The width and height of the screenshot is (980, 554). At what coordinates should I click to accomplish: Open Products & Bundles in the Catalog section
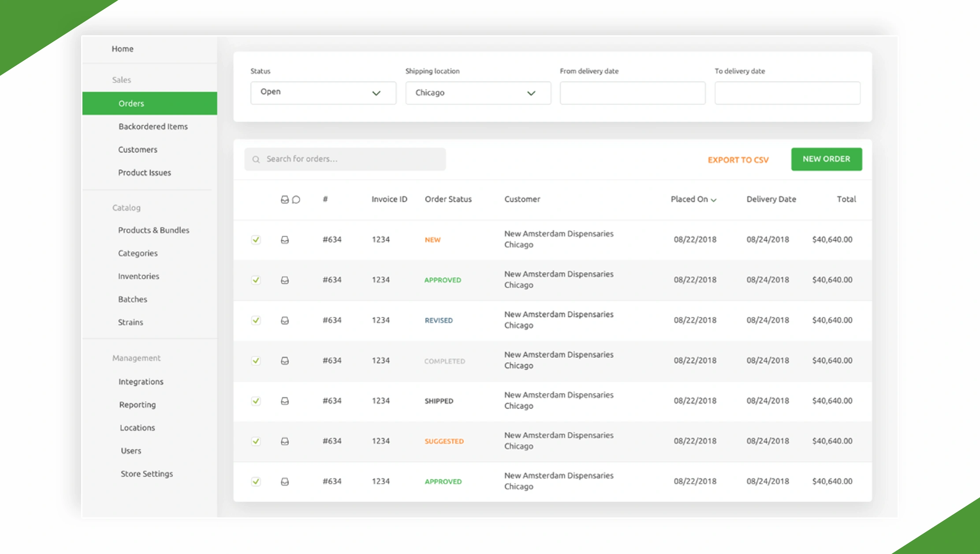tap(153, 230)
